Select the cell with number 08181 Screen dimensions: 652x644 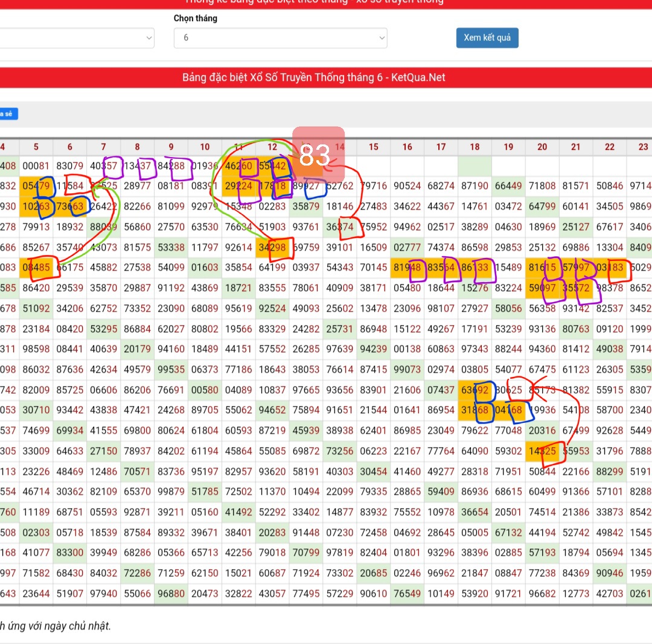click(x=171, y=186)
